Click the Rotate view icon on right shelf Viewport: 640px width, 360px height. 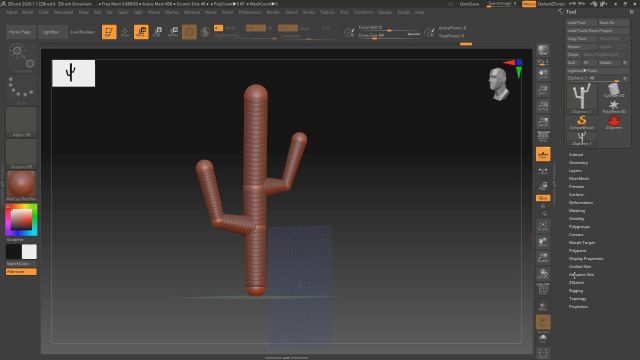point(543,274)
